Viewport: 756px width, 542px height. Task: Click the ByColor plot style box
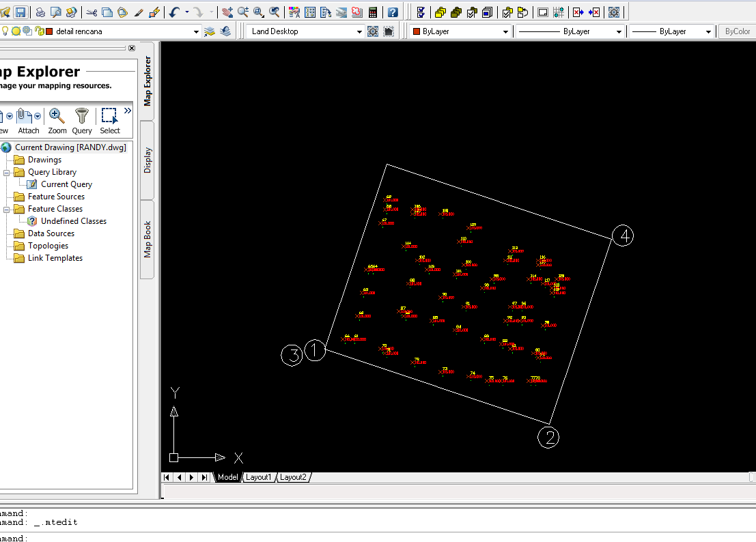[x=737, y=31]
